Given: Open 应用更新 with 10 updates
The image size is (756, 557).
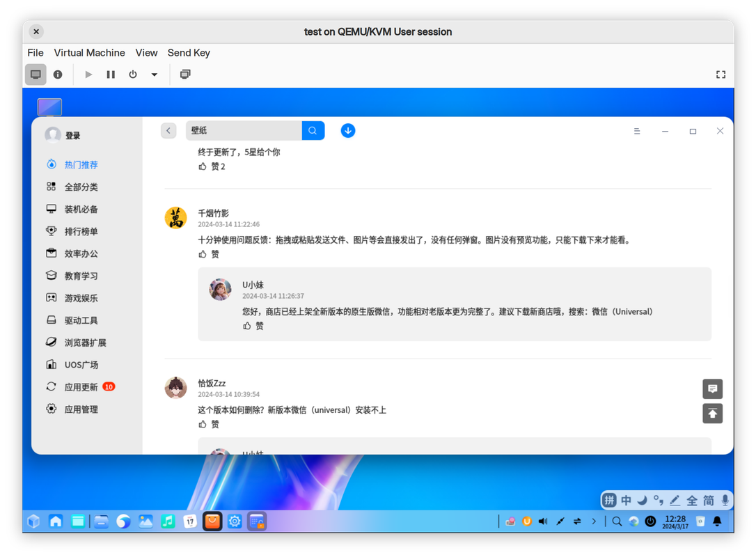Looking at the screenshot, I should coord(81,386).
